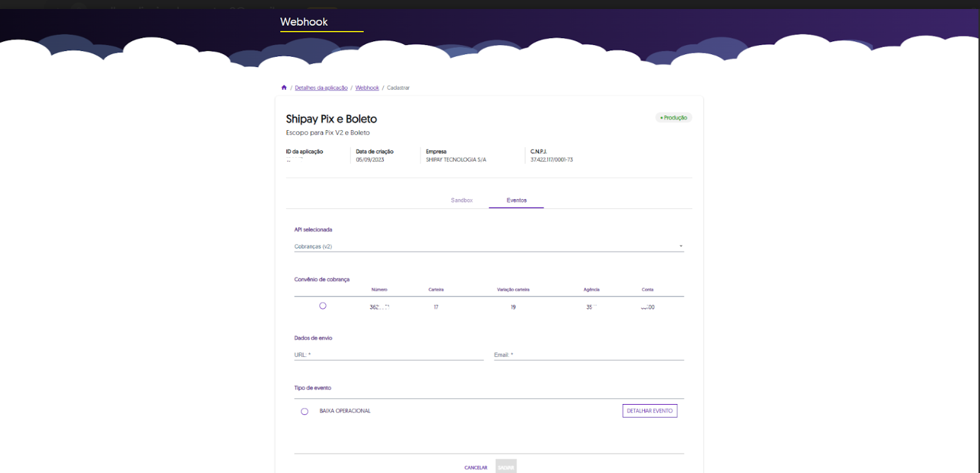Go to home via breadcrumb house icon
The image size is (980, 473).
(x=284, y=87)
